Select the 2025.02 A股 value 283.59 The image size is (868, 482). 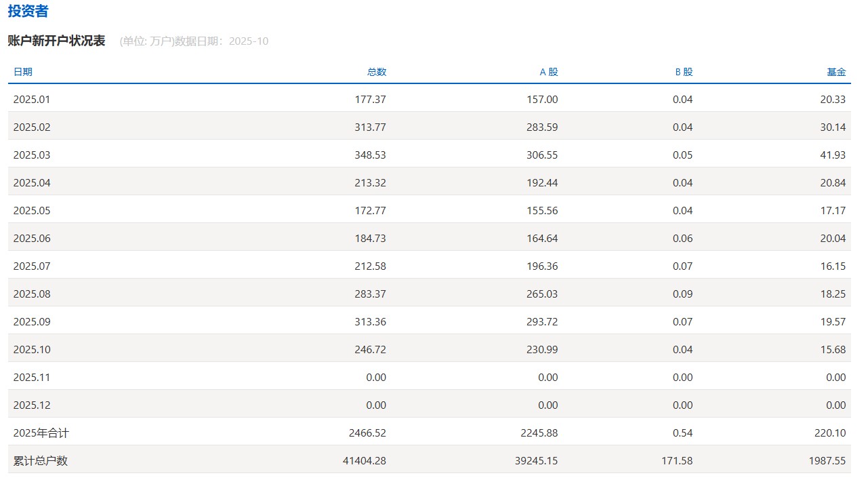tap(542, 127)
